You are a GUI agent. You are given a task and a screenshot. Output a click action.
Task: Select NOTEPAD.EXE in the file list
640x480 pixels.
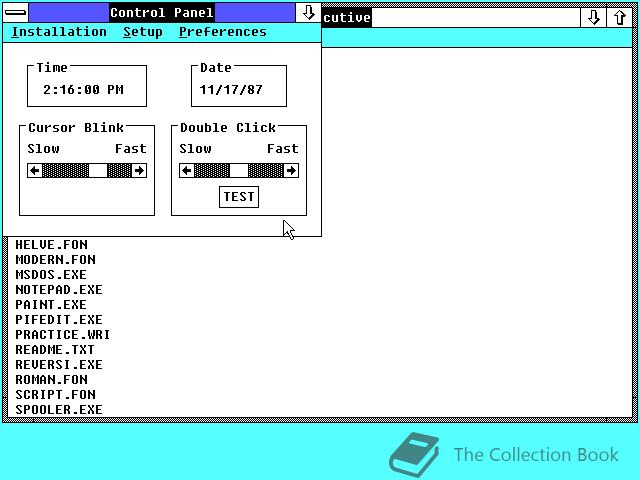59,290
